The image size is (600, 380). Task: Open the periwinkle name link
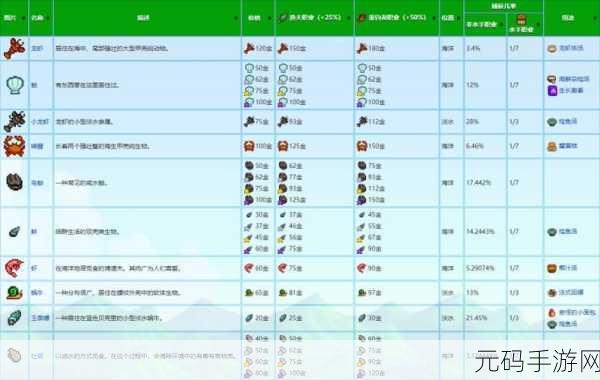[x=40, y=318]
